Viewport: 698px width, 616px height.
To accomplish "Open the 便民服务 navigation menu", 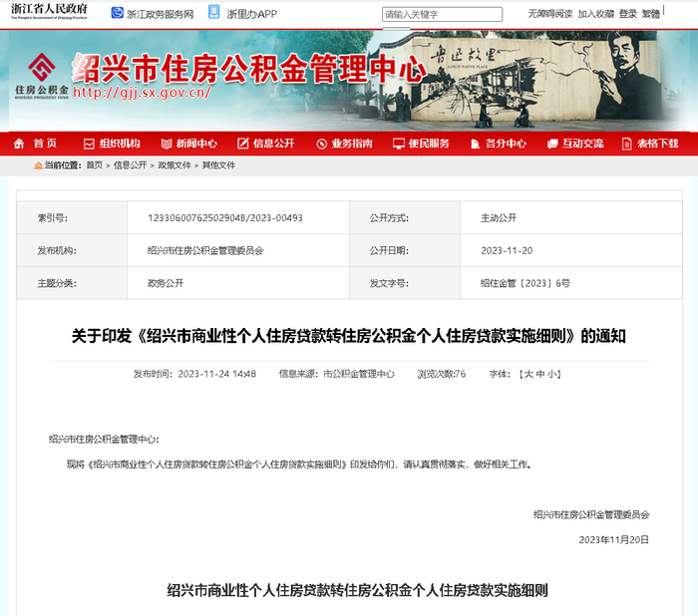I will (x=429, y=144).
